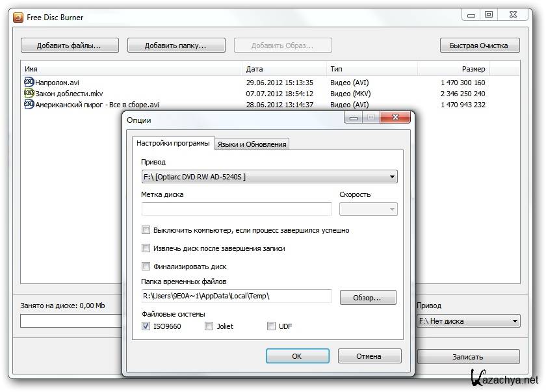This screenshot has width=546, height=392.
Task: Check the Финализировать диск option
Action: (x=146, y=267)
